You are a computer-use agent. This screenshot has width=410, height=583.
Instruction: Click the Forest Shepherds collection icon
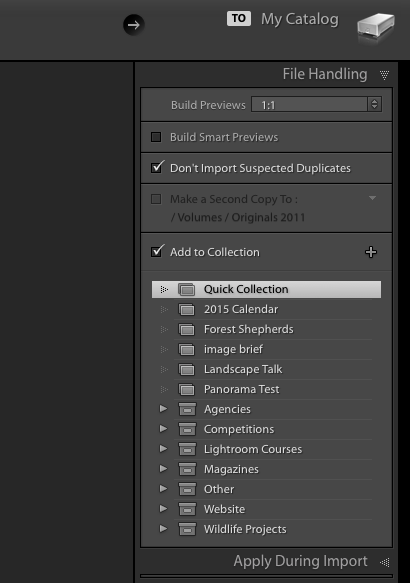187,329
